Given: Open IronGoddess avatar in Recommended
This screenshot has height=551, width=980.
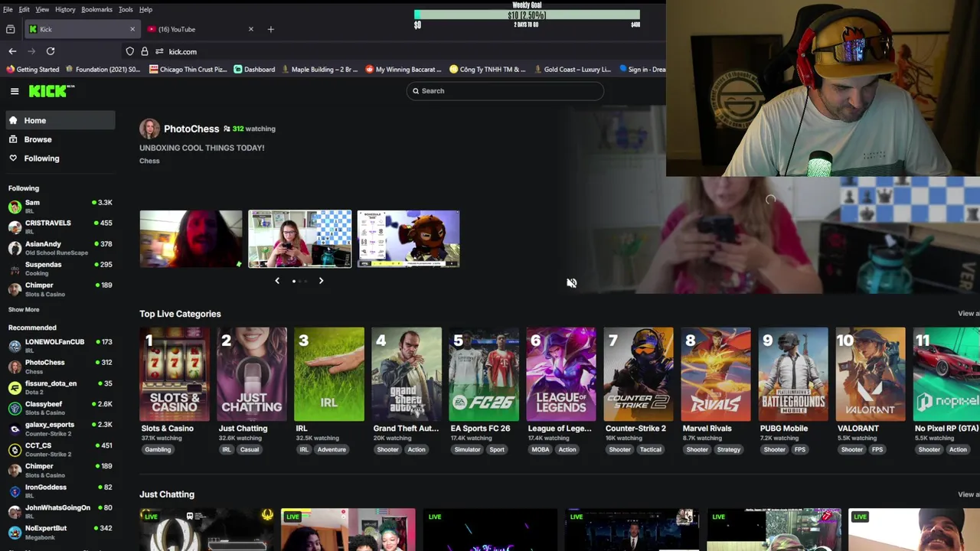Looking at the screenshot, I should click(x=15, y=491).
